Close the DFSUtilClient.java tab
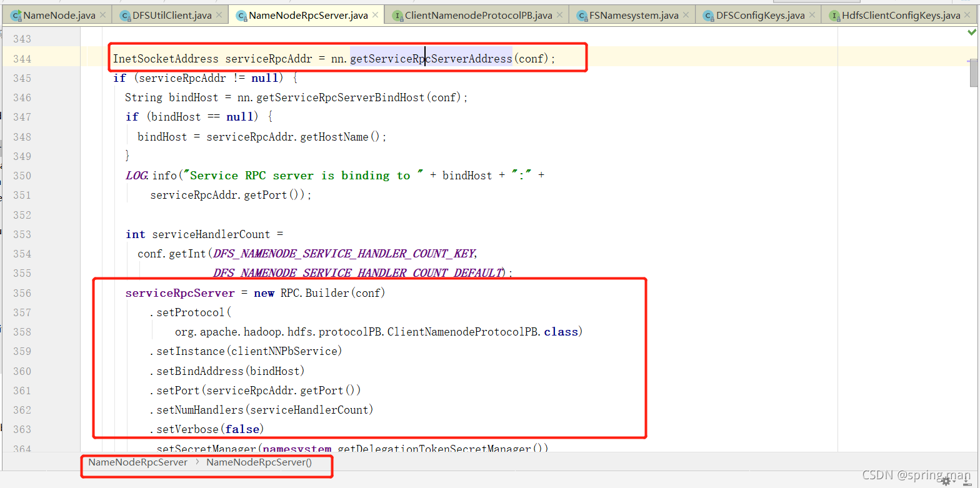The image size is (980, 488). 219,15
